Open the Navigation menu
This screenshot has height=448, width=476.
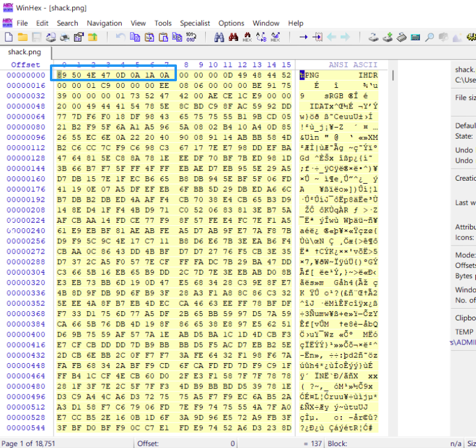click(x=104, y=23)
